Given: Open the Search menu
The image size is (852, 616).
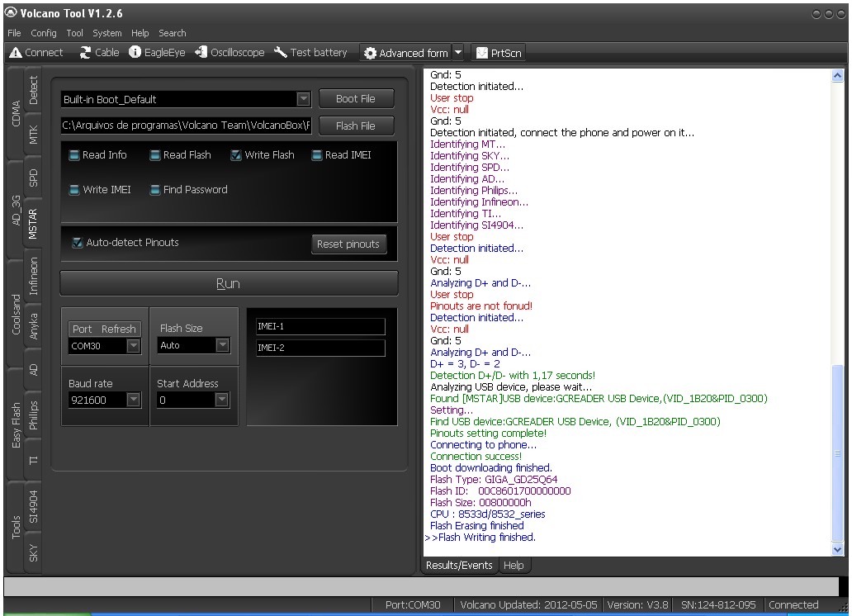Looking at the screenshot, I should coord(173,33).
